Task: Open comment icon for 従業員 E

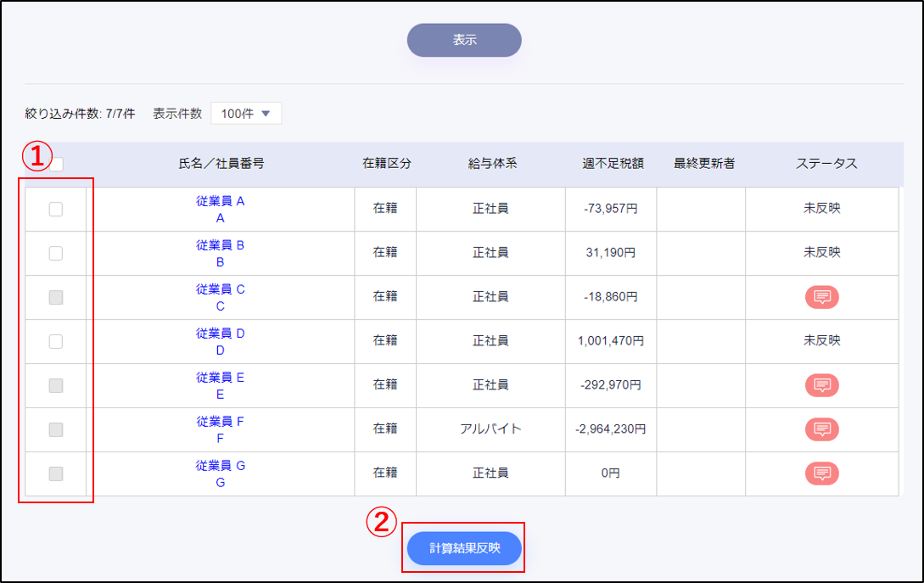Action: click(x=821, y=385)
